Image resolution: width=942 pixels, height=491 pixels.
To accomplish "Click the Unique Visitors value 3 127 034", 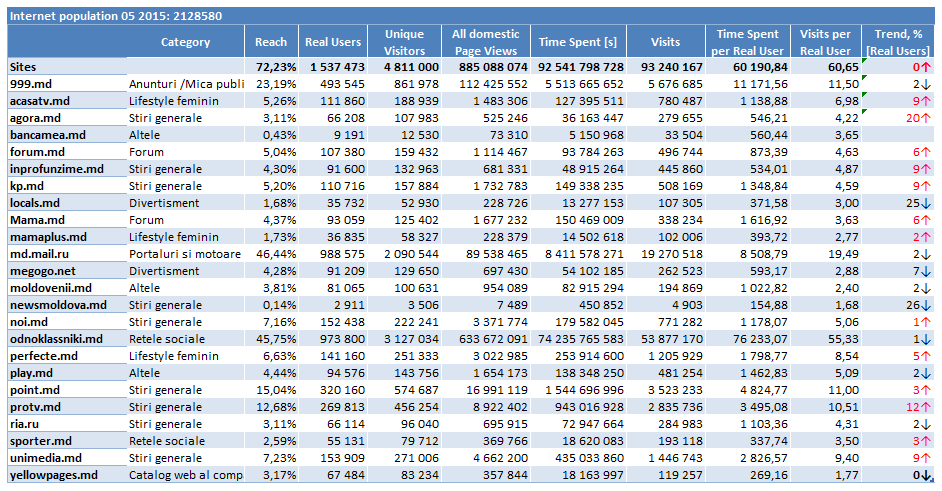I will click(412, 339).
